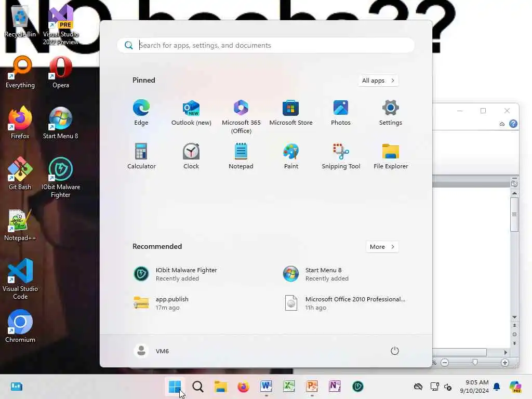The width and height of the screenshot is (532, 399).
Task: Open taskbar Search icon
Action: (x=198, y=386)
